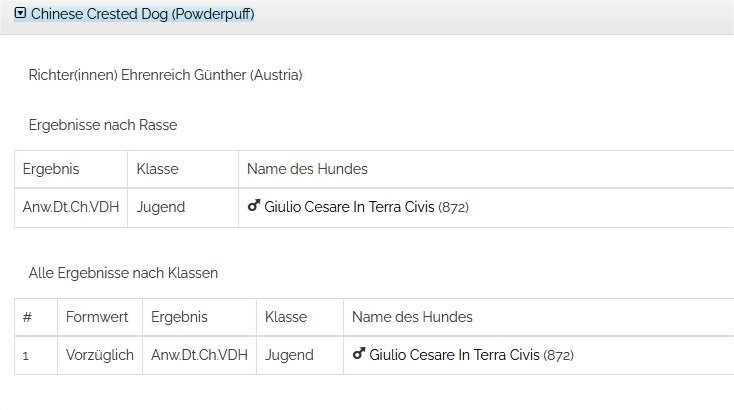Viewport: 734px width, 410px height.
Task: Click the Chinese Crested Dog (Powderpuff) heading
Action: (143, 14)
